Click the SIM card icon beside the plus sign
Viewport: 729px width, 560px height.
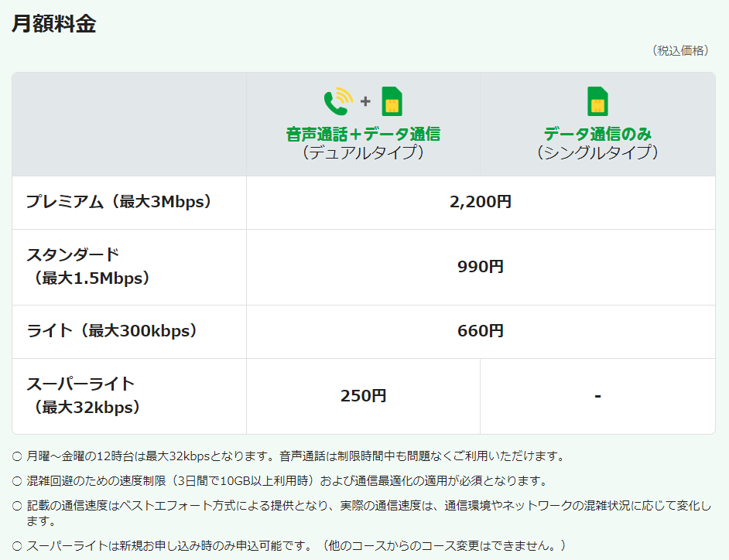(392, 101)
